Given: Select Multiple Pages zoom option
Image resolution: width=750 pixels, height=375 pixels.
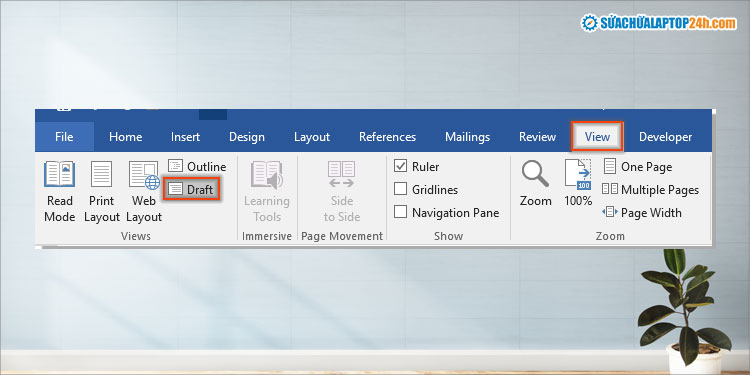Looking at the screenshot, I should click(x=651, y=189).
